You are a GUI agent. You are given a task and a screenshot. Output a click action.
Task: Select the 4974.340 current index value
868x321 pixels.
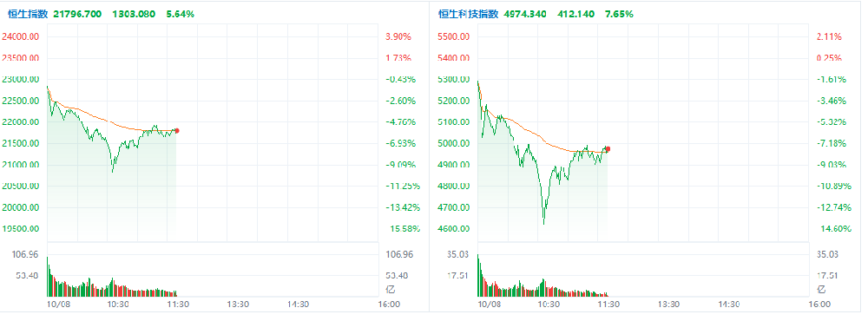(x=525, y=14)
